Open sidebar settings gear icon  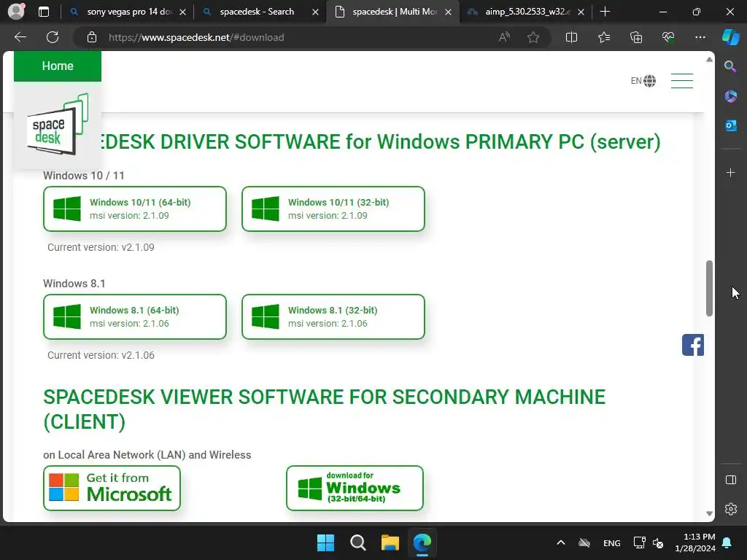point(731,509)
